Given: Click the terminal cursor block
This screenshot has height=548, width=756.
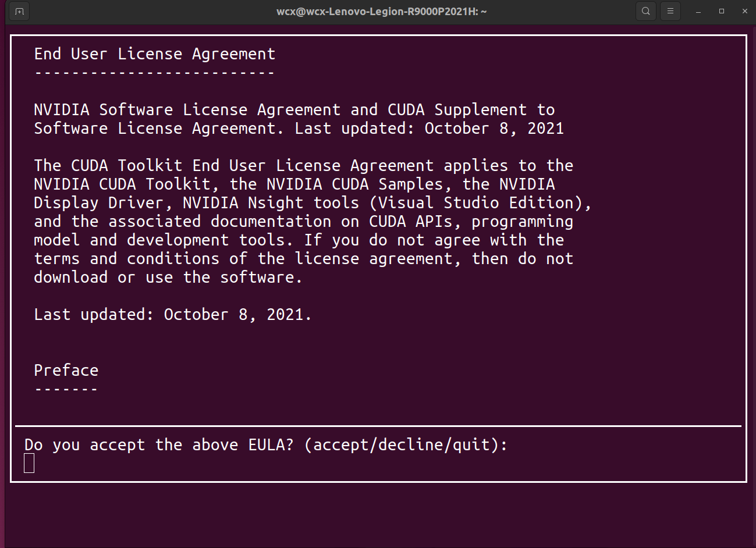Looking at the screenshot, I should tap(29, 462).
